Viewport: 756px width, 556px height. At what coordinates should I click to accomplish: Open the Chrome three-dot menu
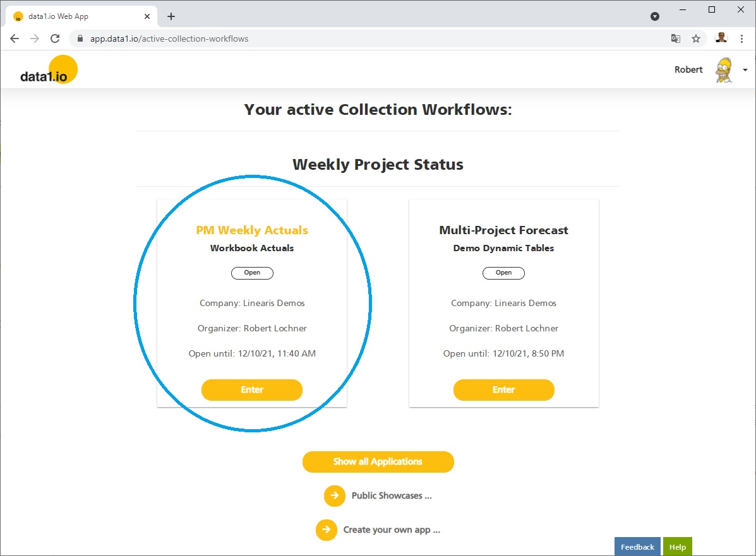click(741, 38)
